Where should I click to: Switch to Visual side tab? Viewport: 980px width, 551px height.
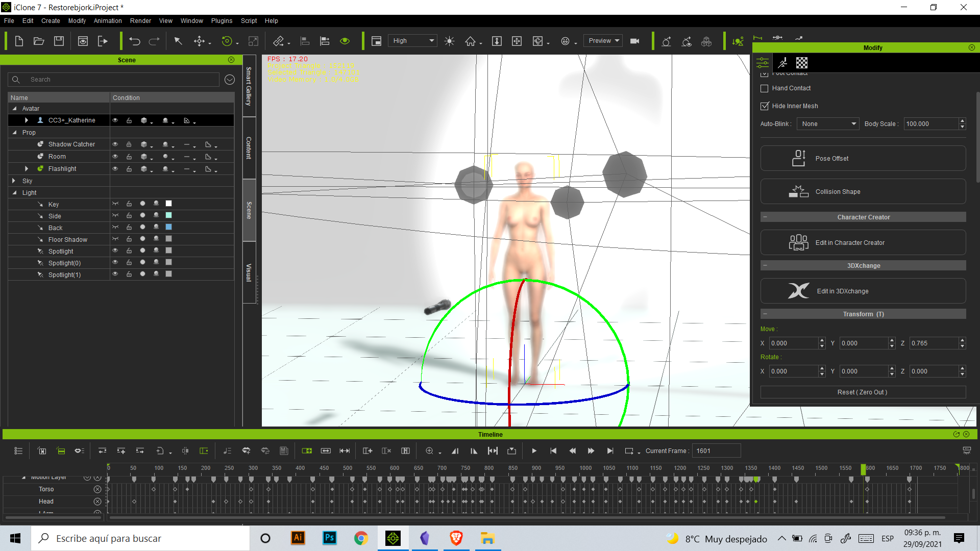click(249, 272)
